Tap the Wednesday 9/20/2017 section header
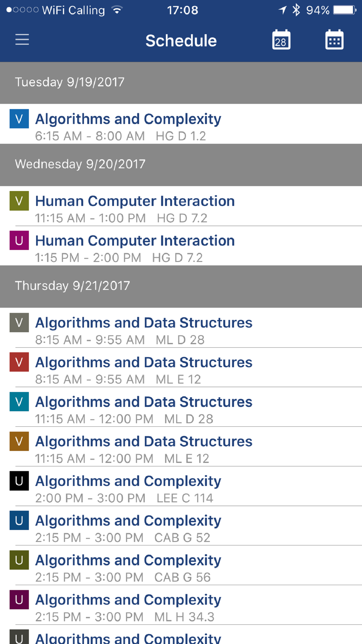Image resolution: width=362 pixels, height=644 pixels. tap(80, 164)
